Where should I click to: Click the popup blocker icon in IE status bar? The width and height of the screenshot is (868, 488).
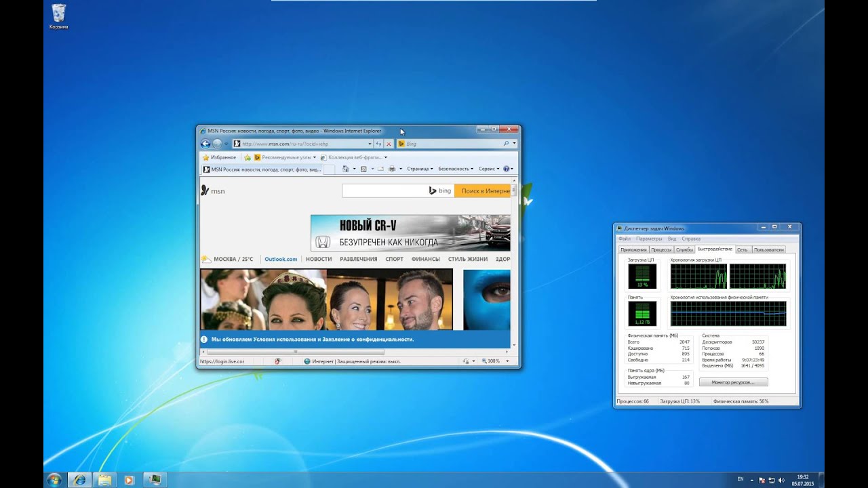(277, 361)
